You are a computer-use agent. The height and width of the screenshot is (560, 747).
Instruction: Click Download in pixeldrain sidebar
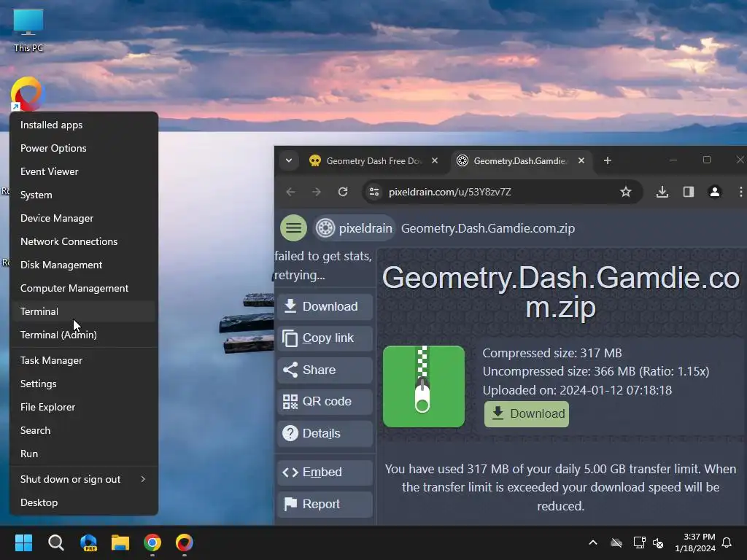click(x=325, y=306)
